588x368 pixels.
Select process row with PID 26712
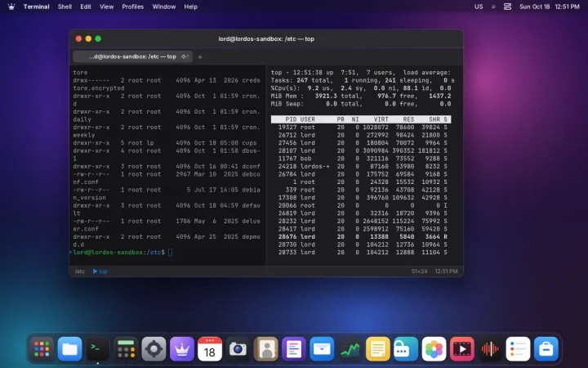pos(361,135)
